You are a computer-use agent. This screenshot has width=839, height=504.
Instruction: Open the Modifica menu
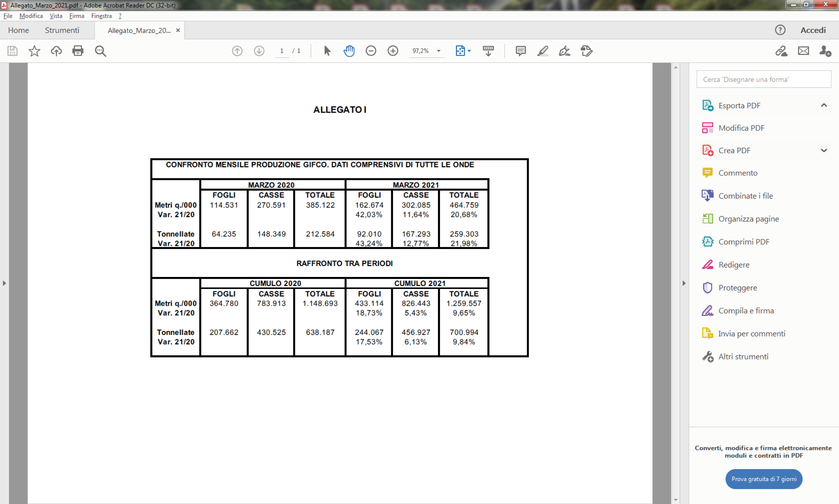click(31, 16)
